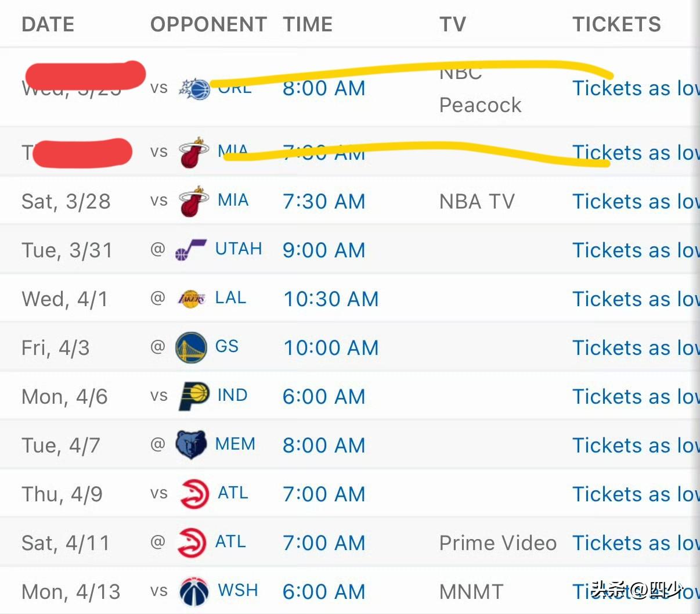Open the 6:00 AM game link vs IND
The width and height of the screenshot is (700, 614).
pos(324,397)
